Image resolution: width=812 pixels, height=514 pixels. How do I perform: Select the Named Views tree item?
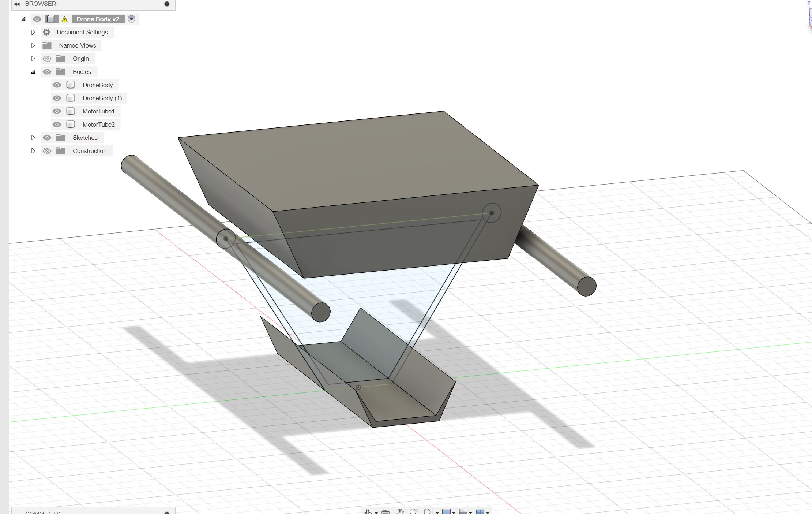(78, 45)
